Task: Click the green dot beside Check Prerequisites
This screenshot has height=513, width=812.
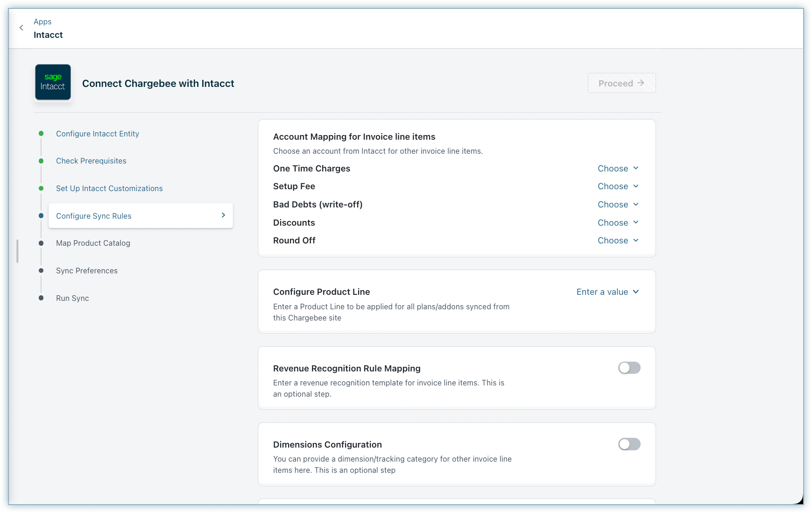Action: (x=41, y=161)
